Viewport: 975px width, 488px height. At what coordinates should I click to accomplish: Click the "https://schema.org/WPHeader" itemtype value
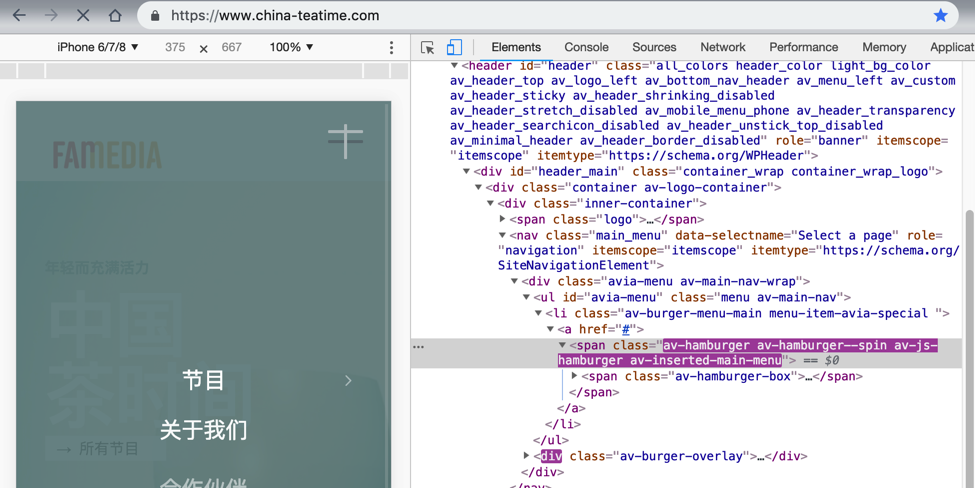pyautogui.click(x=705, y=155)
